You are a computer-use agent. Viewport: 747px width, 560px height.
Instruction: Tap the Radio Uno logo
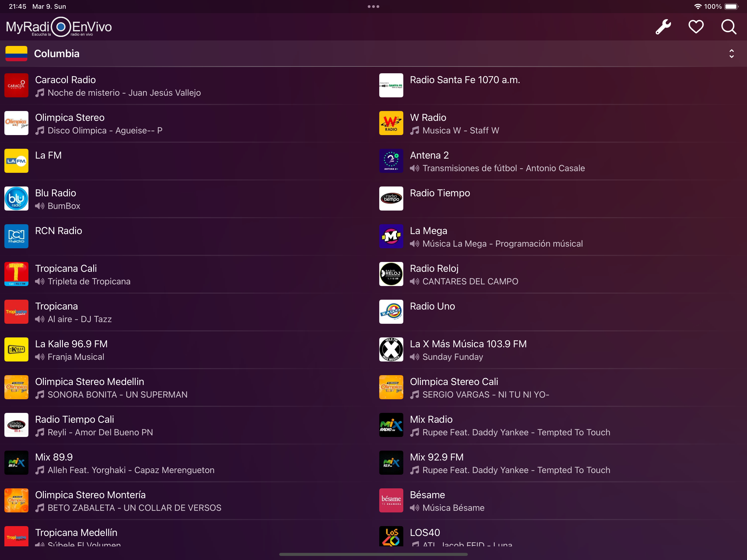[x=391, y=312]
